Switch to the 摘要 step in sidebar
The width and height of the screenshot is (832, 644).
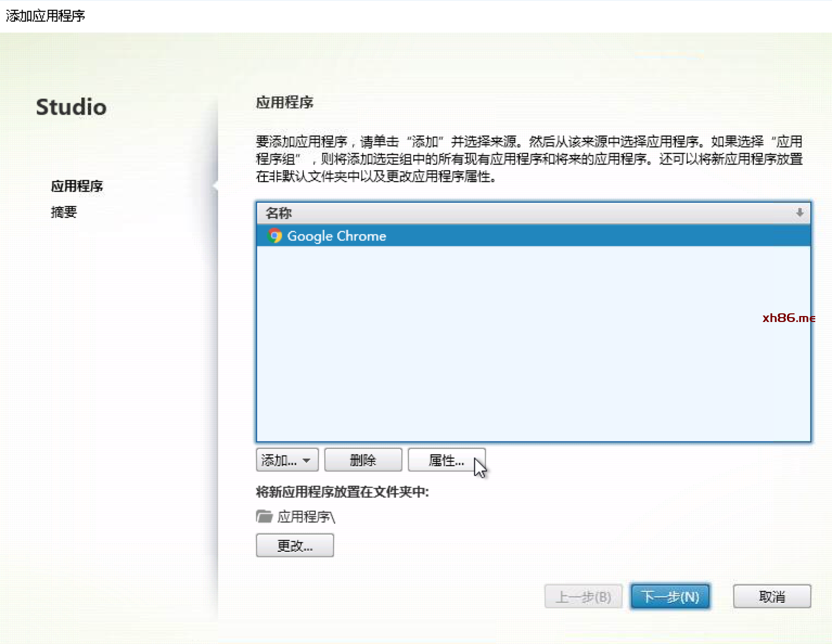(64, 212)
